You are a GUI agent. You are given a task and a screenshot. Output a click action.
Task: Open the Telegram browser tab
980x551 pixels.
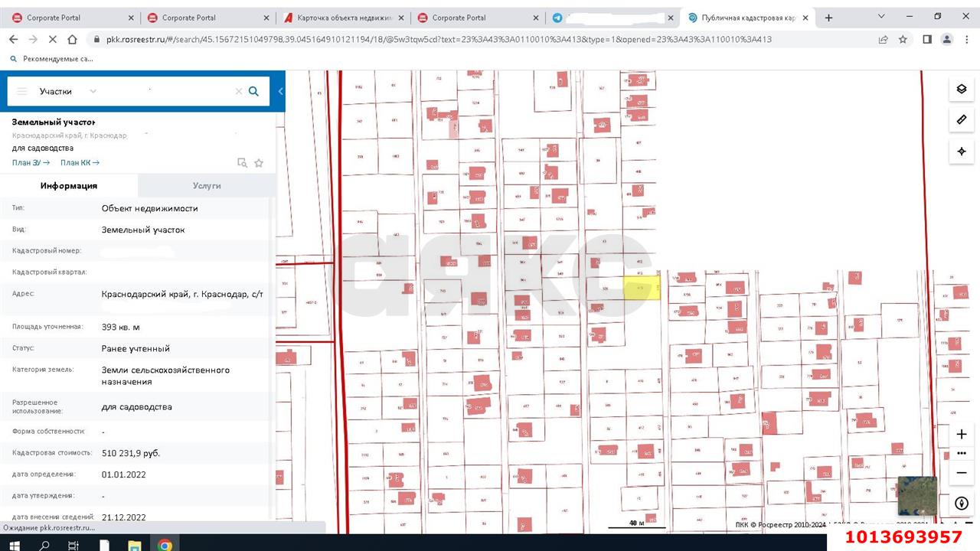pos(612,18)
